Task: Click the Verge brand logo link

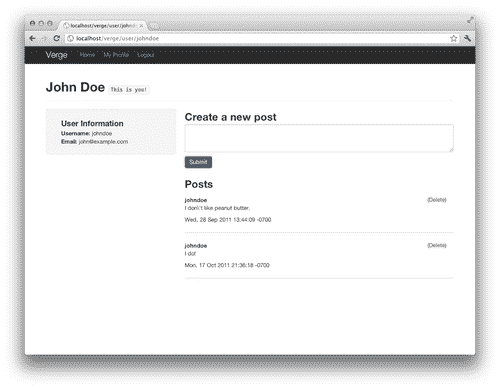Action: pyautogui.click(x=56, y=55)
